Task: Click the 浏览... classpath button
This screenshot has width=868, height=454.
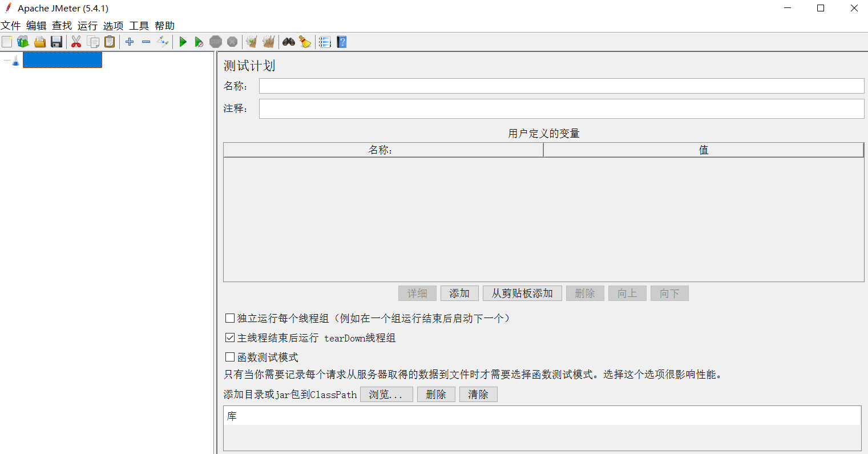Action: pos(386,395)
